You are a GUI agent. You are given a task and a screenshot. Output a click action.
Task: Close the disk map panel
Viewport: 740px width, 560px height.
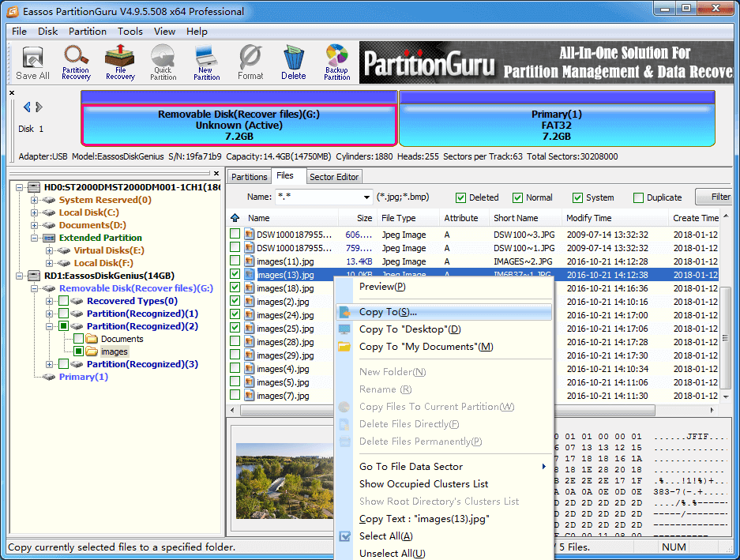(12, 92)
